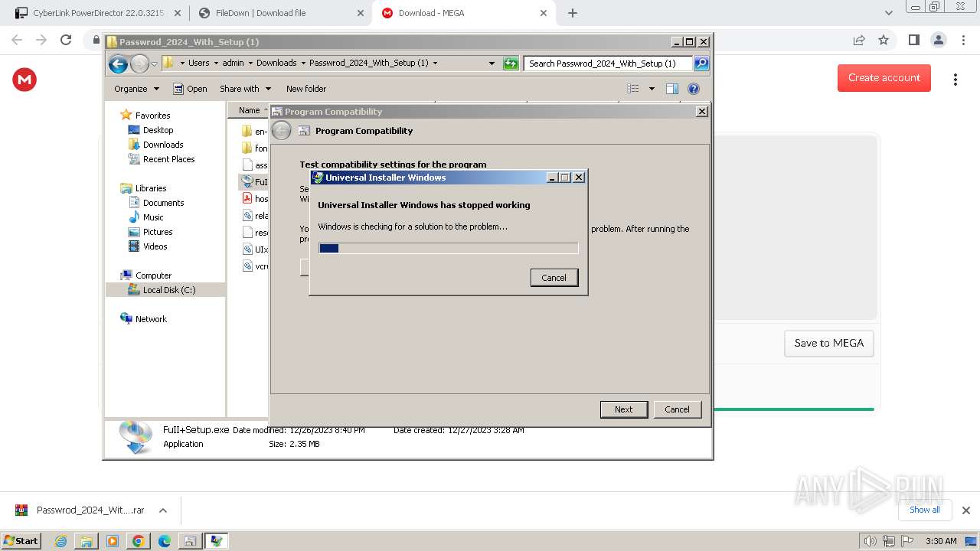Bookmark this page with star icon

[884, 40]
